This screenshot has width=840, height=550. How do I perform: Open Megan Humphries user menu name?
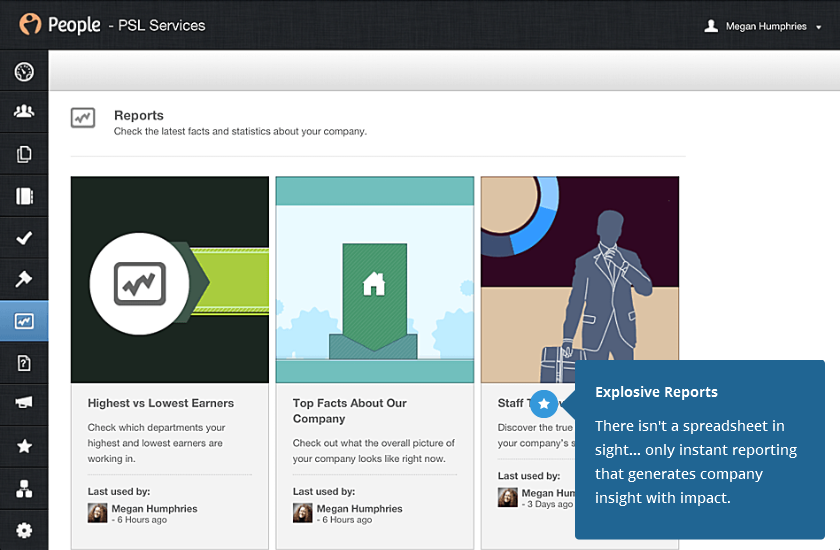click(x=766, y=26)
